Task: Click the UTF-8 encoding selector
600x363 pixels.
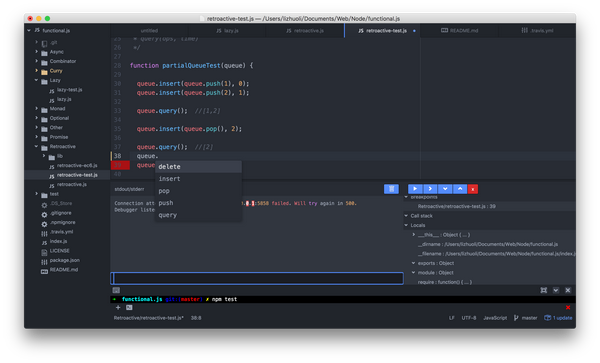Action: coord(469,318)
